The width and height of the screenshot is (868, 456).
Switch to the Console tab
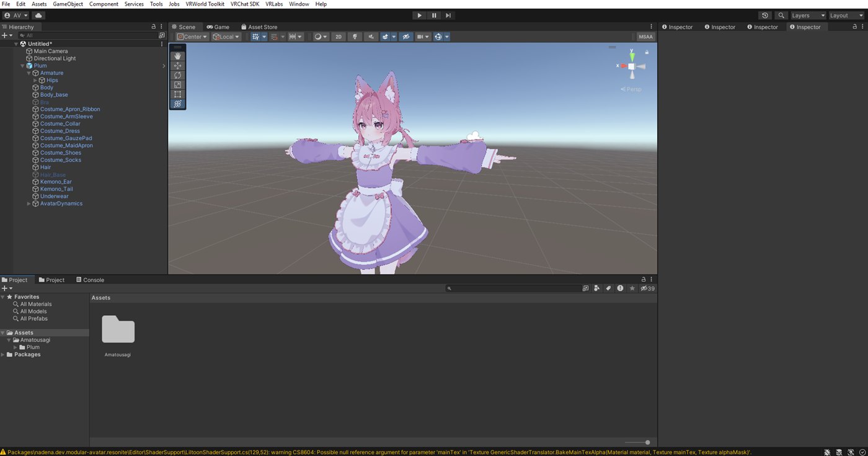click(x=90, y=280)
